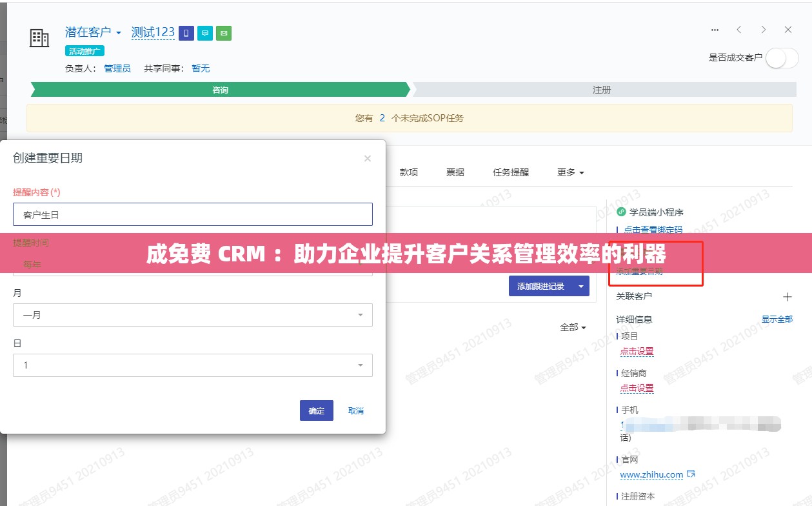Open the SMS message icon in the header
Screen dimensions: 812x506
(x=204, y=33)
